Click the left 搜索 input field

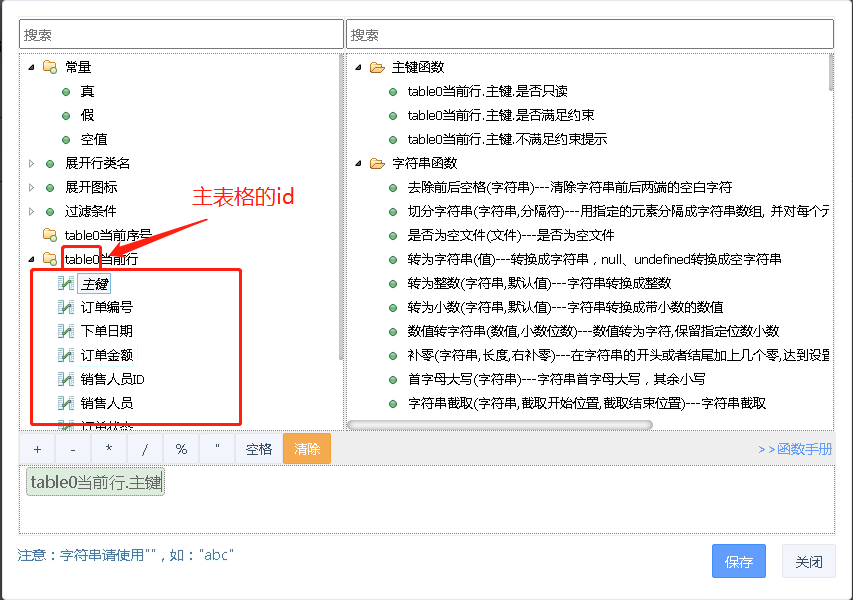[180, 34]
